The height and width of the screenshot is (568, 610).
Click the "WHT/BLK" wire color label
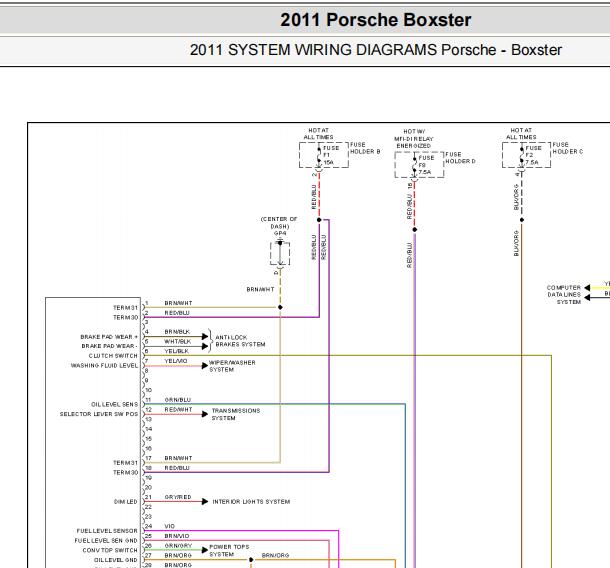pos(177,342)
